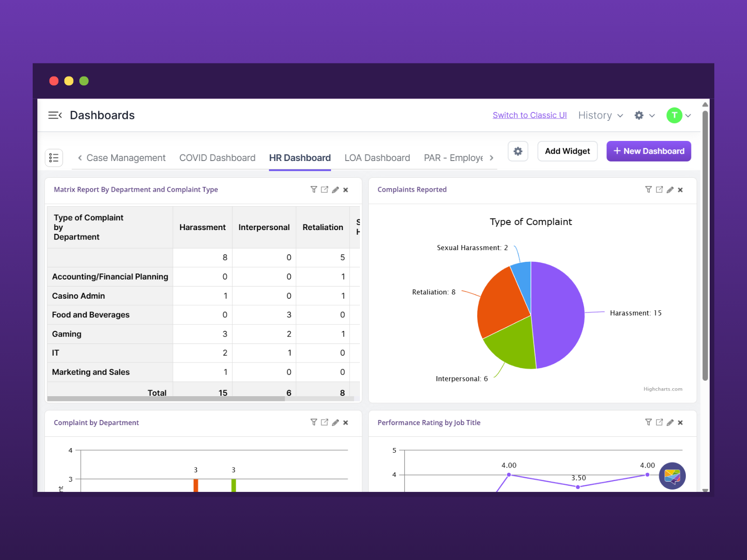747x560 pixels.
Task: Click the orange Retaliation pie slice
Action: (503, 303)
